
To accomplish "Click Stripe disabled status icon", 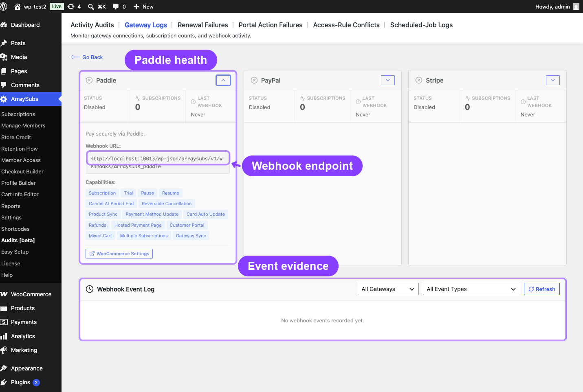I will click(x=419, y=80).
